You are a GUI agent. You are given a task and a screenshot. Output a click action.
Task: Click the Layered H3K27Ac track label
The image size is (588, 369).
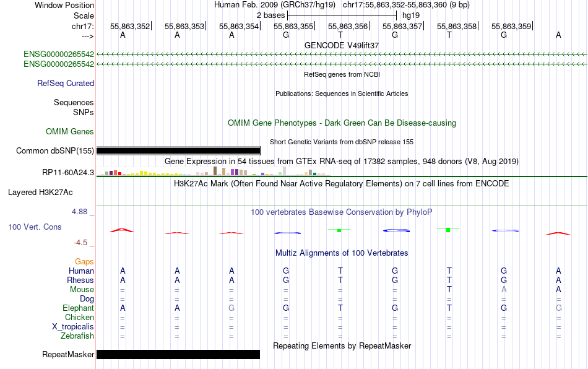point(40,193)
